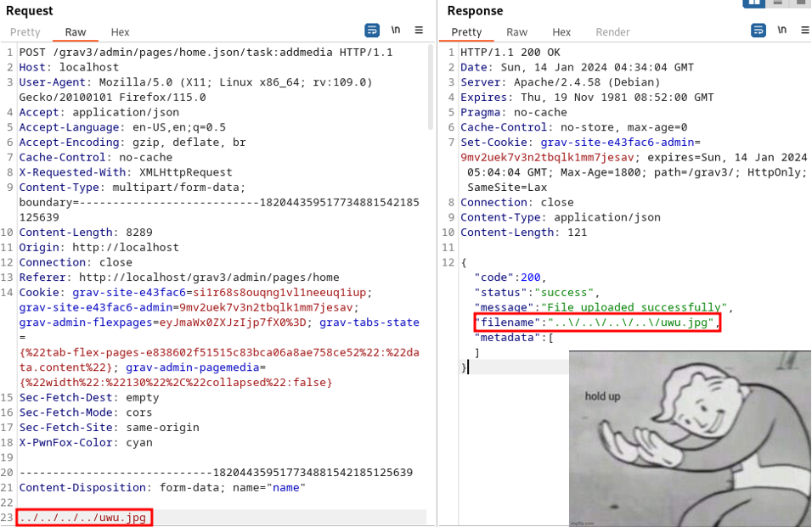
Task: Click the Set-Cookie response header
Action: [634, 165]
